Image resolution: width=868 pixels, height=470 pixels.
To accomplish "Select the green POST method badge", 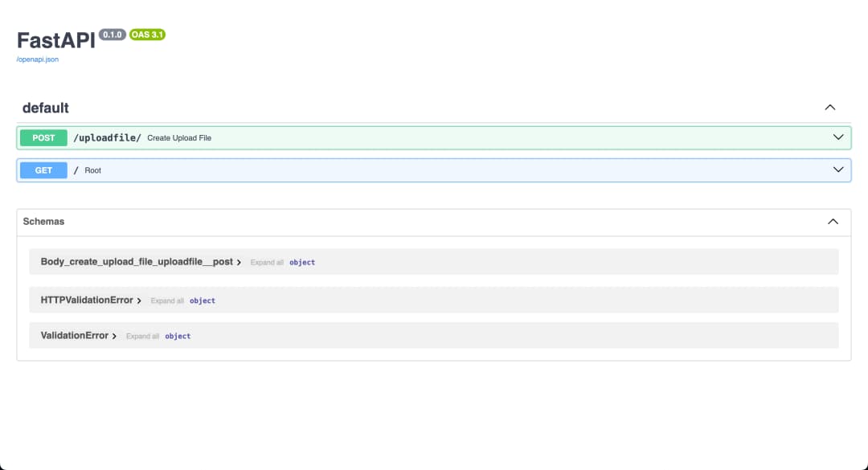I will click(43, 137).
